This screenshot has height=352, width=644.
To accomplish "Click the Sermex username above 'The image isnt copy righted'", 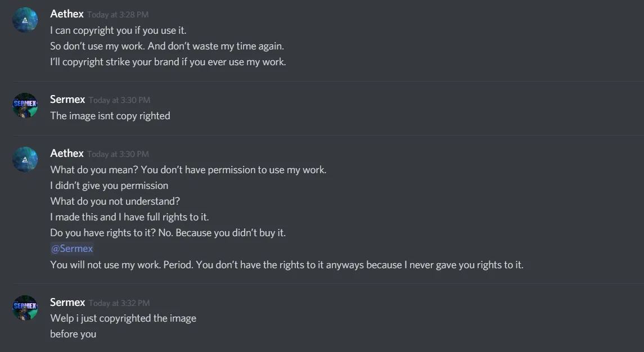I will (67, 100).
